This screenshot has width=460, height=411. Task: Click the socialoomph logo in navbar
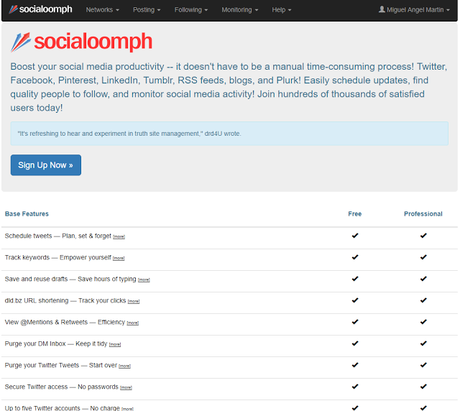(40, 9)
